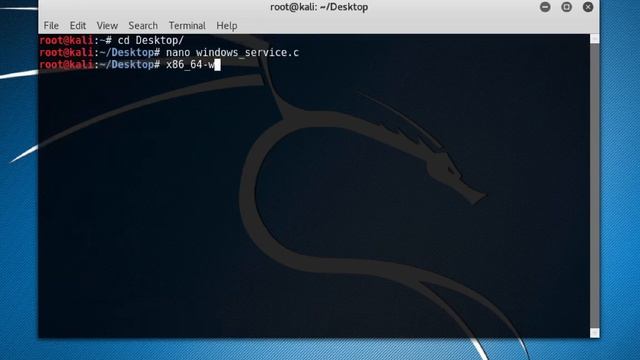This screenshot has height=360, width=640.
Task: Open the Help menu
Action: (227, 25)
